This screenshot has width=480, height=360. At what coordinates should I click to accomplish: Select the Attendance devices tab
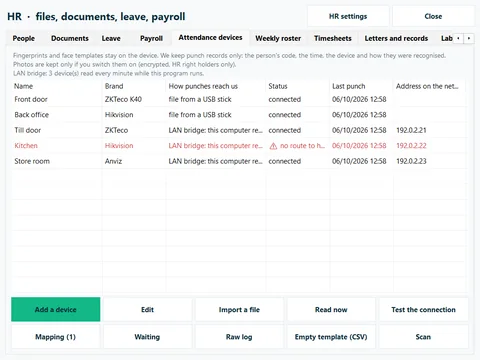click(210, 38)
